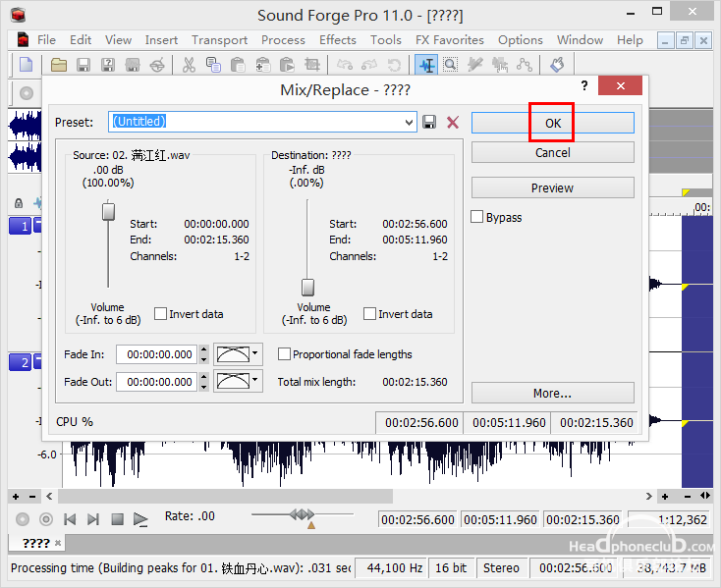
Task: Enable Proportional fade lengths
Action: pyautogui.click(x=284, y=354)
